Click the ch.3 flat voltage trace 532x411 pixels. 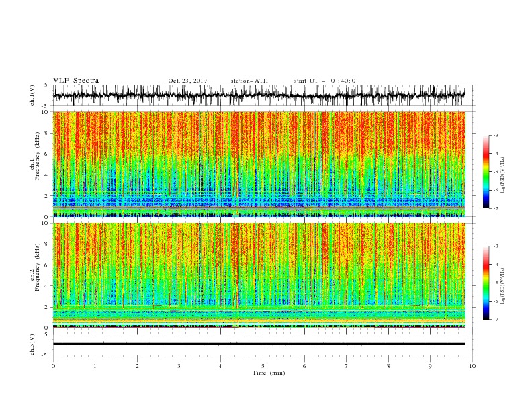(x=259, y=344)
